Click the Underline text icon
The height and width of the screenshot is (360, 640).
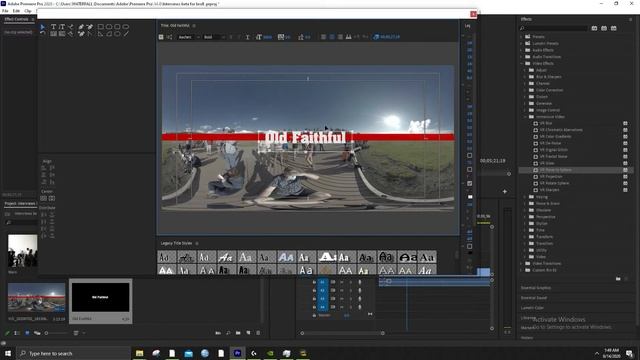tap(247, 37)
